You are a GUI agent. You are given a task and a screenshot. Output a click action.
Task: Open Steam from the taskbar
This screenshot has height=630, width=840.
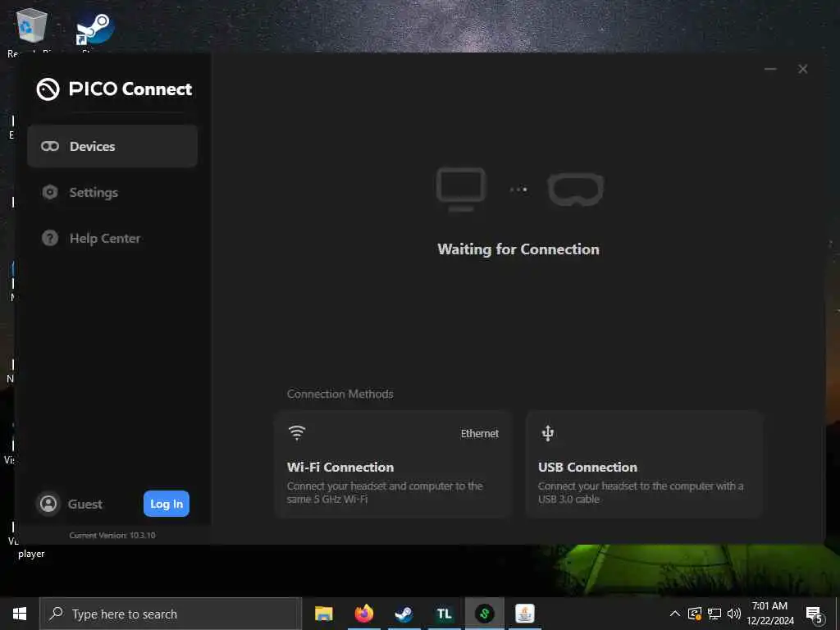404,614
